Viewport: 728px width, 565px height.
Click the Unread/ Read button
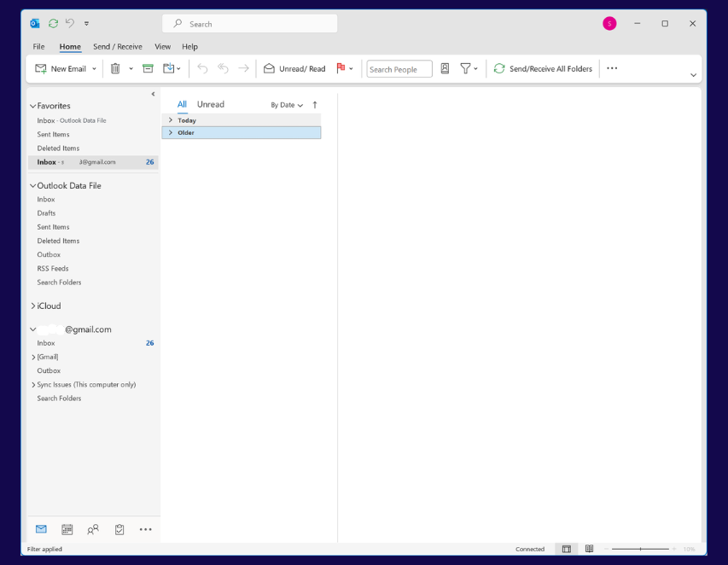pyautogui.click(x=294, y=69)
